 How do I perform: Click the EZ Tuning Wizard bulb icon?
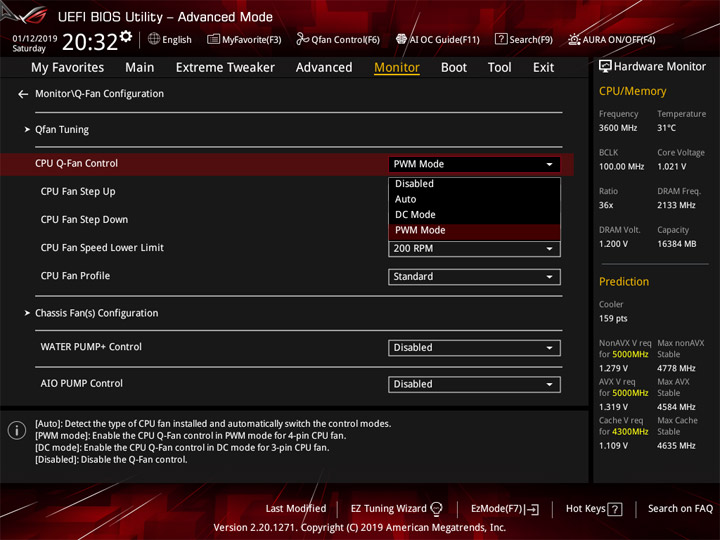click(x=436, y=509)
